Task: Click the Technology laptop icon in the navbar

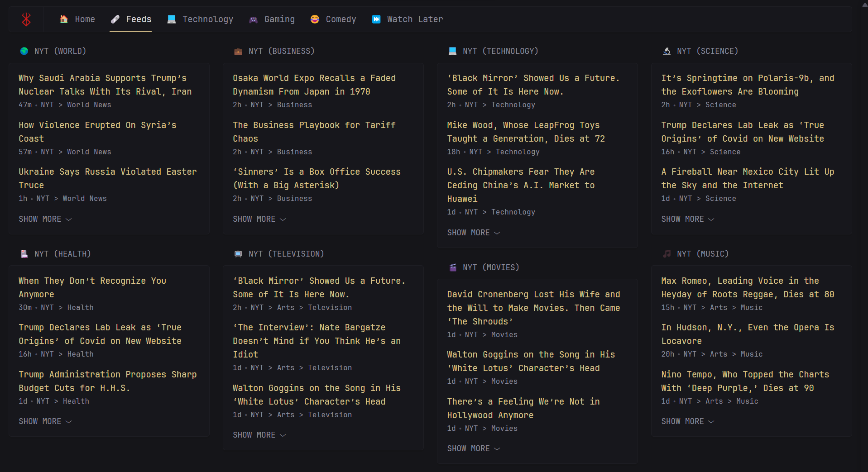Action: [x=172, y=19]
